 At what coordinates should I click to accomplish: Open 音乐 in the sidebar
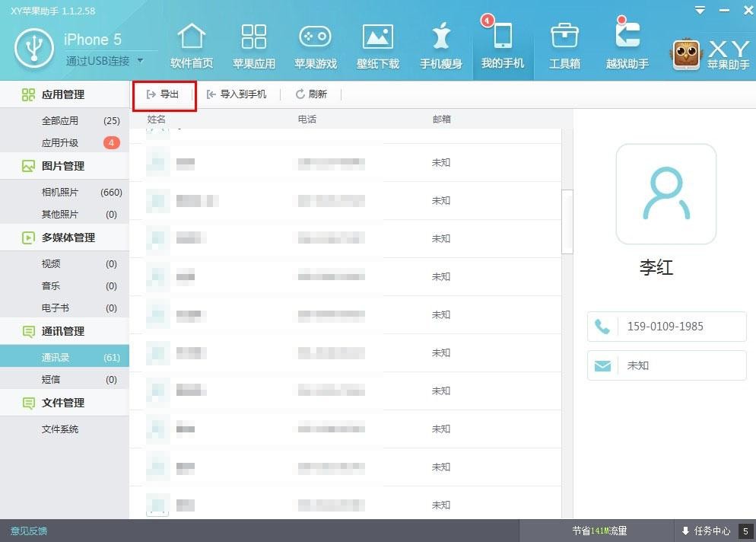pos(65,285)
